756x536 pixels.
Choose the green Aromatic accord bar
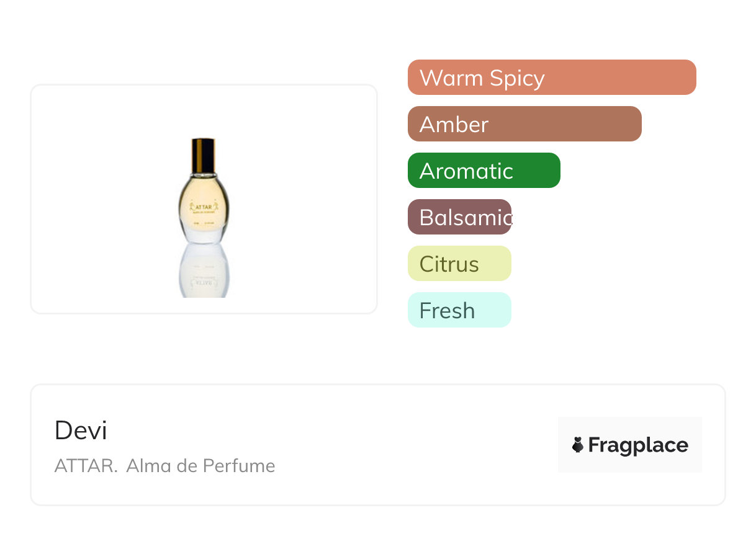[484, 171]
